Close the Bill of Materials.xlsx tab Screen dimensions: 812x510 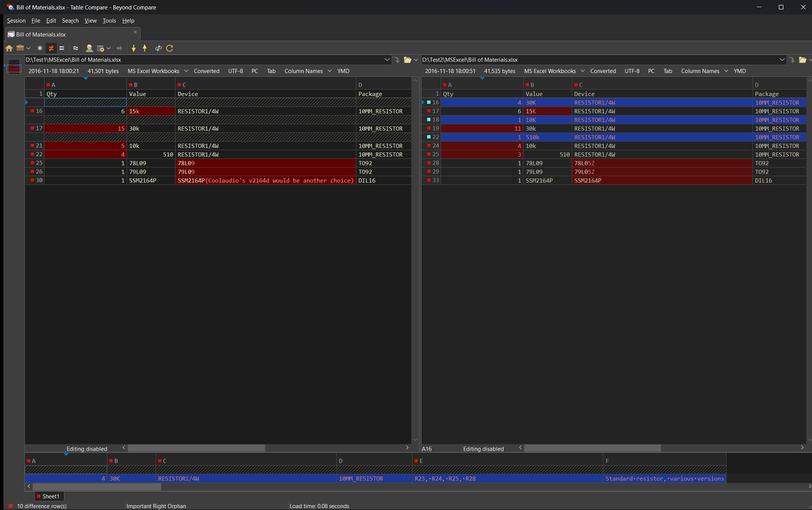coord(135,32)
